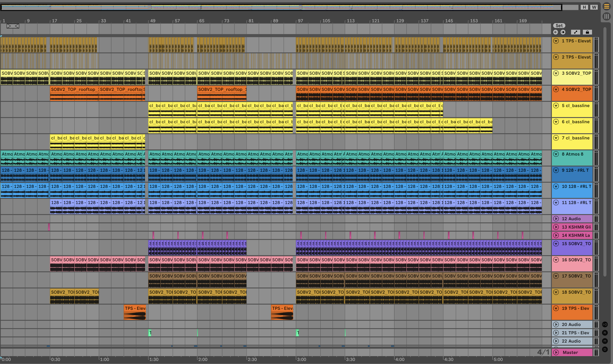Unfold track 21 TPS - Elev

click(556, 333)
